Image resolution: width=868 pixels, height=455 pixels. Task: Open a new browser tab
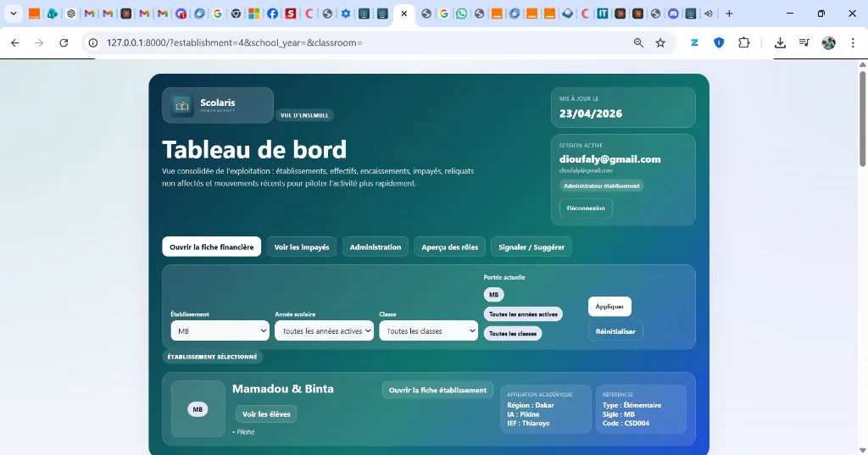[729, 14]
